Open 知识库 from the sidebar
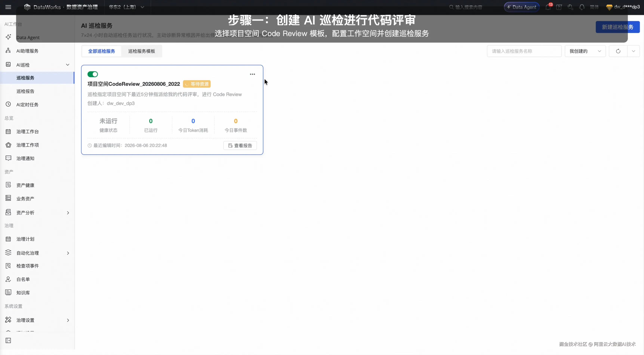Screen dimensions: 644x355 pos(37,293)
